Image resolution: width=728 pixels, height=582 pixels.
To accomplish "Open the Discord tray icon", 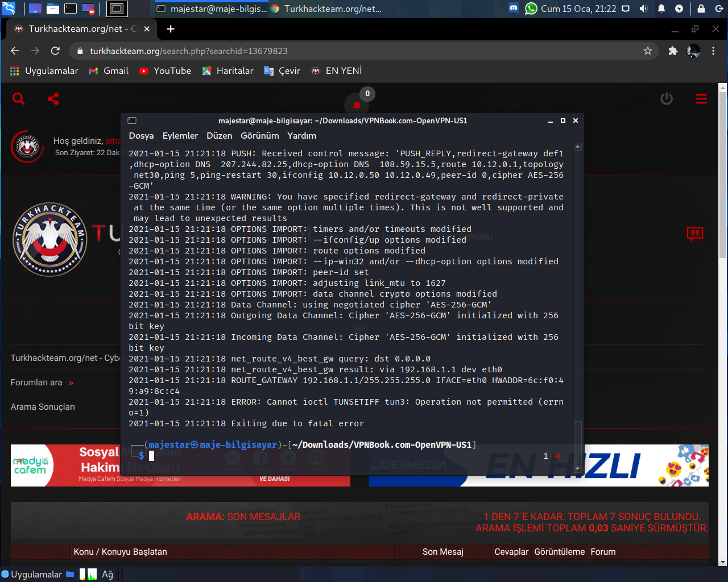I will (x=514, y=9).
